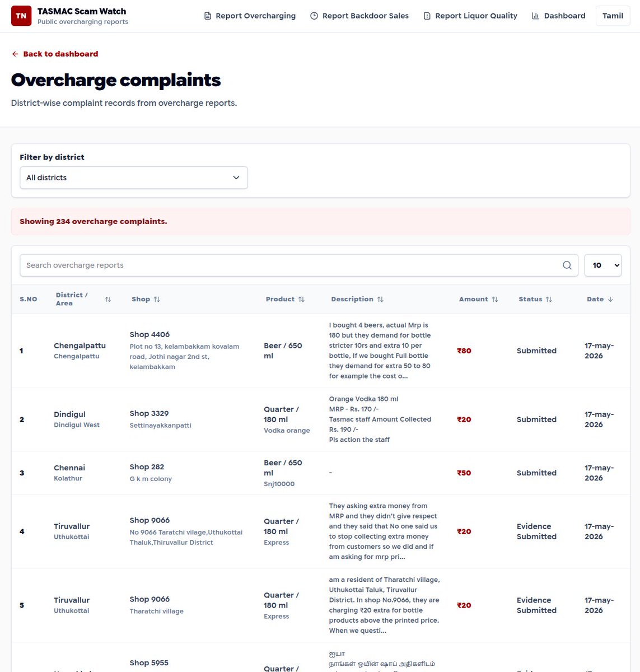Viewport: 640px width, 672px height.
Task: Click the ₹80 amount value
Action: click(464, 351)
